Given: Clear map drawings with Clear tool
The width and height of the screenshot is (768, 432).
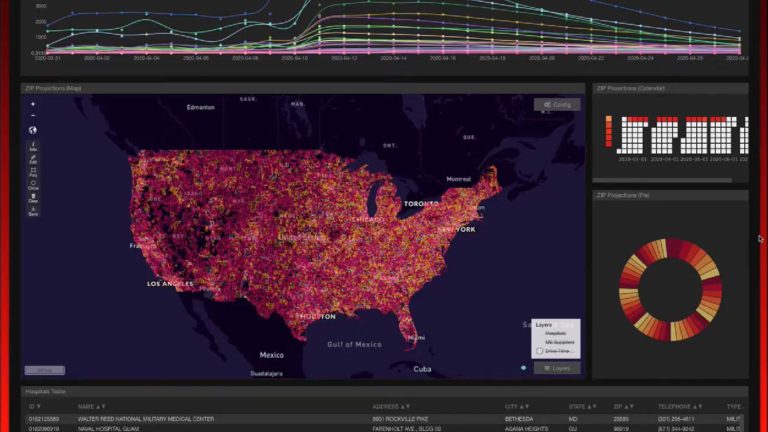Looking at the screenshot, I should pos(33,198).
